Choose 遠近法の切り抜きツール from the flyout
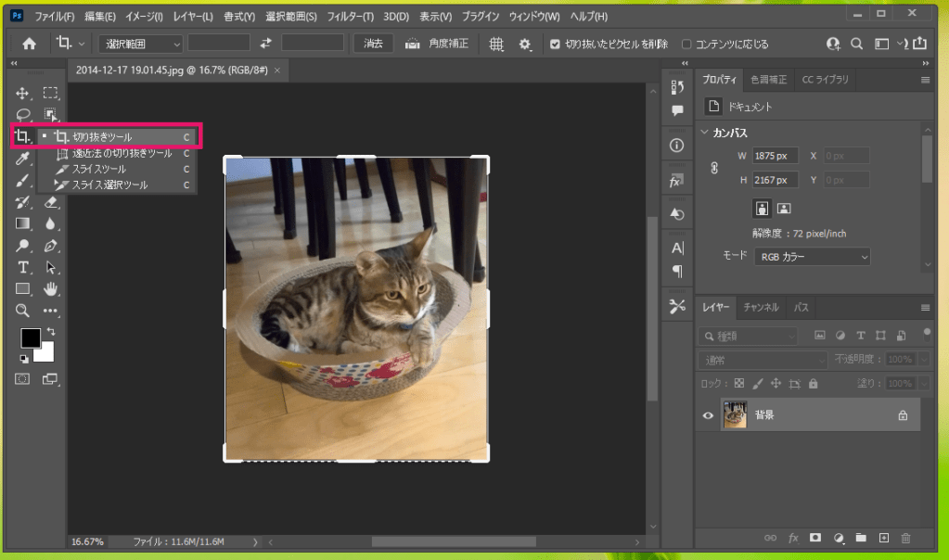Viewport: 949px width, 560px height. point(122,153)
